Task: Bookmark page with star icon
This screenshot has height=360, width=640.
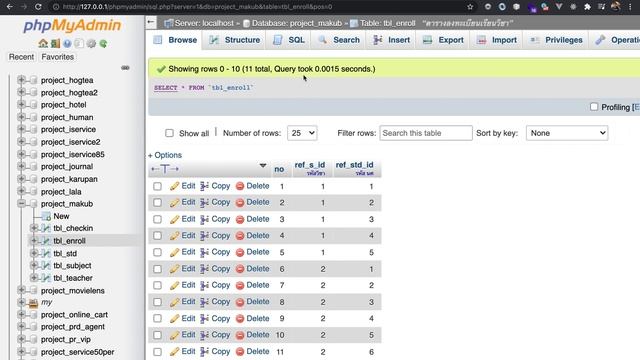Action: 470,7
